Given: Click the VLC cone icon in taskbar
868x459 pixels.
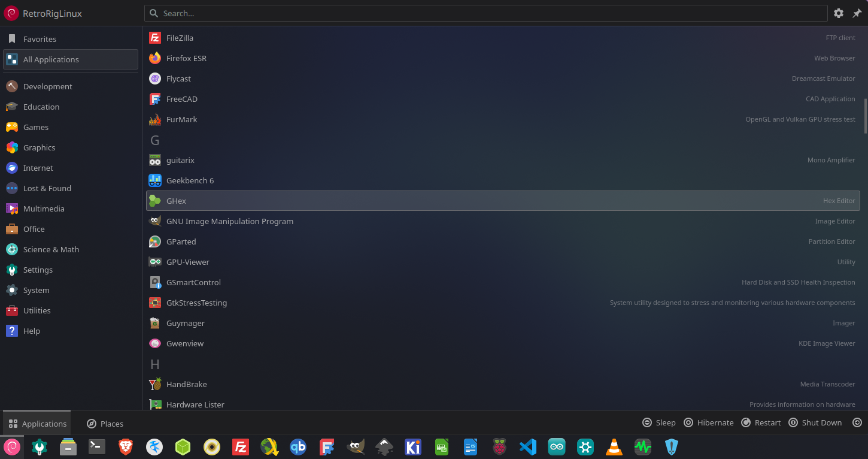Looking at the screenshot, I should click(614, 447).
